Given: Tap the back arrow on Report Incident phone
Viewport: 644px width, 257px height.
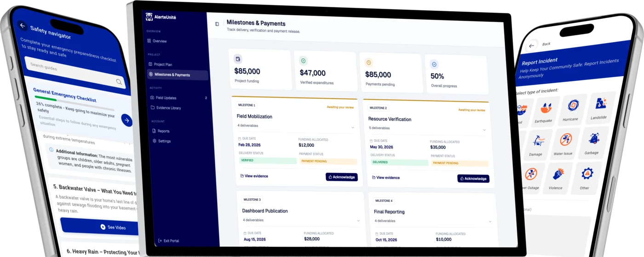Looking at the screenshot, I should point(532,46).
